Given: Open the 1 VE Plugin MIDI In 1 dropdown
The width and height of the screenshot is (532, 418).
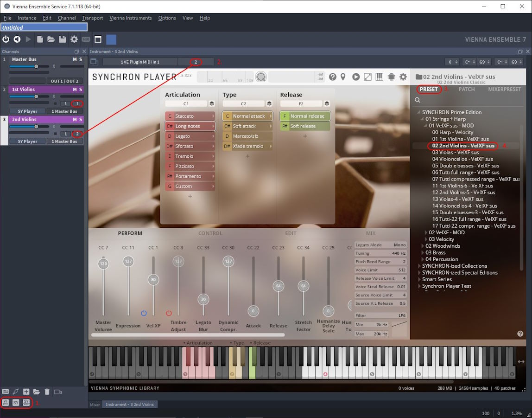Looking at the screenshot, I should pos(140,62).
